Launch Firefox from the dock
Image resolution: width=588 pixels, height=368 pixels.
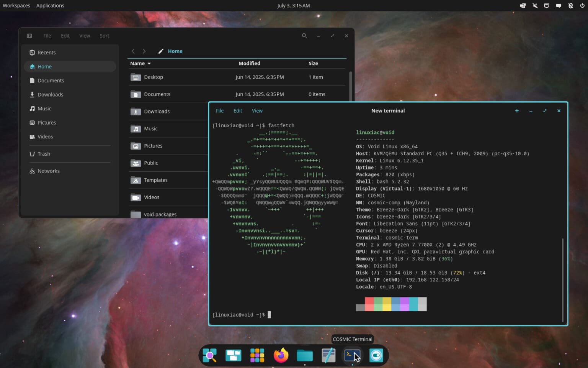(x=281, y=355)
